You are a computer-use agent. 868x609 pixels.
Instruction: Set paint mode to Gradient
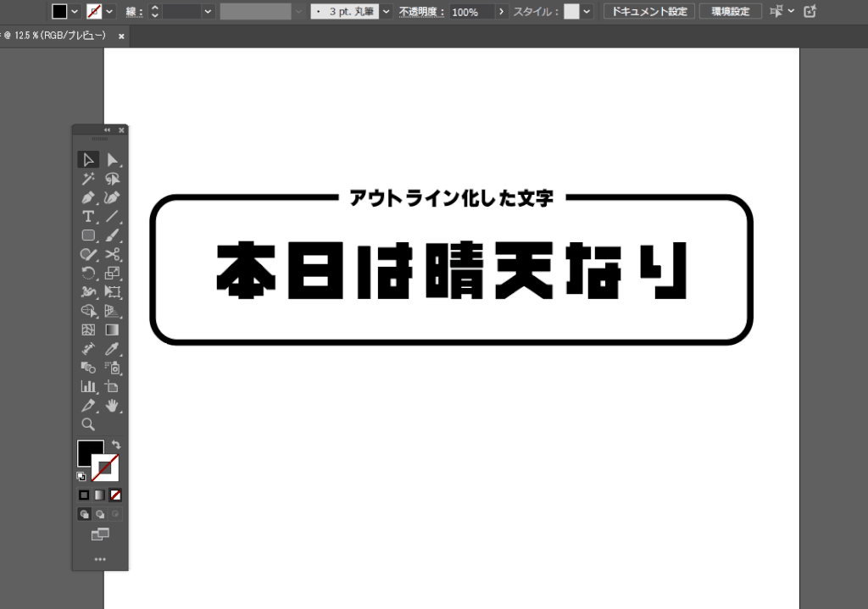click(x=100, y=495)
